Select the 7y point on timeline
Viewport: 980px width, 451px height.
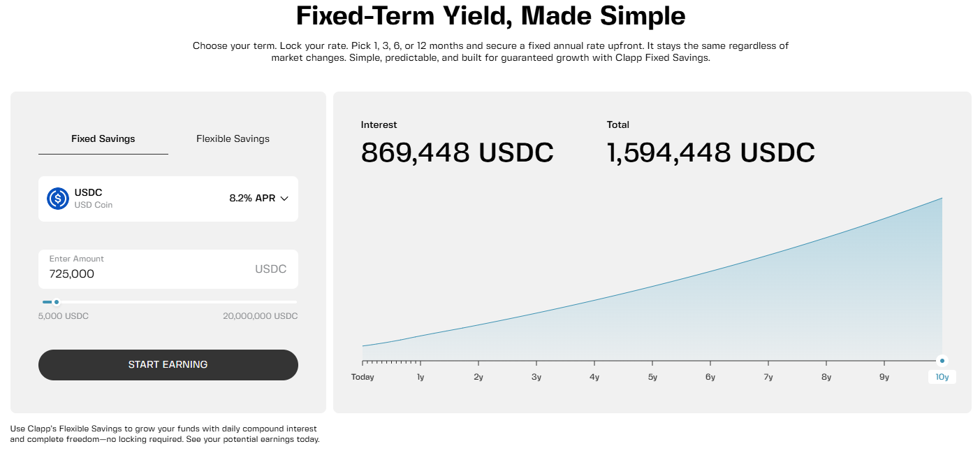(768, 377)
